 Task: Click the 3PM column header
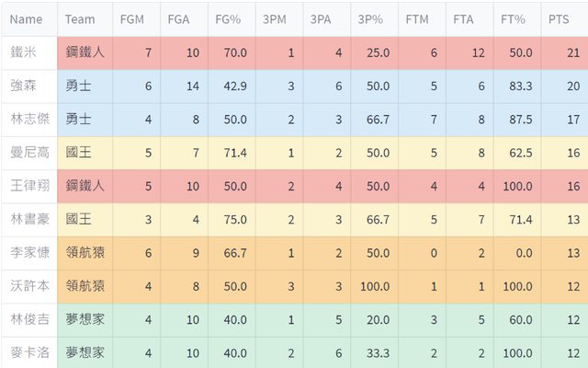pyautogui.click(x=274, y=19)
